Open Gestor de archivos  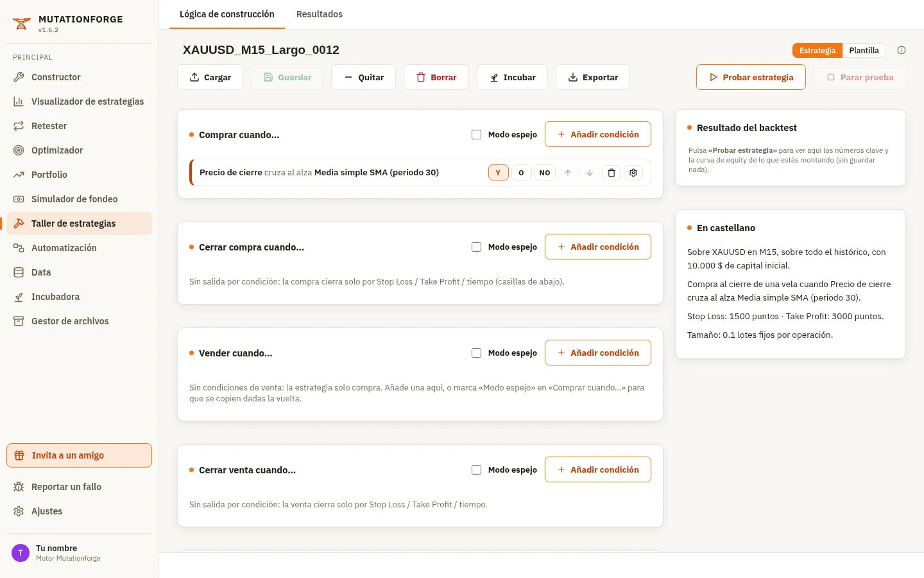[79, 321]
